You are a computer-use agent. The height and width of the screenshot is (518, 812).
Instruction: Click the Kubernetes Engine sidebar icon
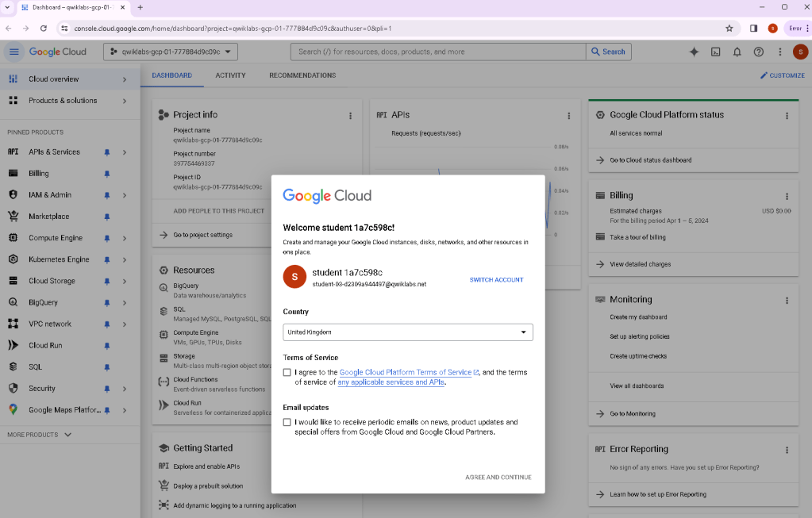pyautogui.click(x=13, y=259)
